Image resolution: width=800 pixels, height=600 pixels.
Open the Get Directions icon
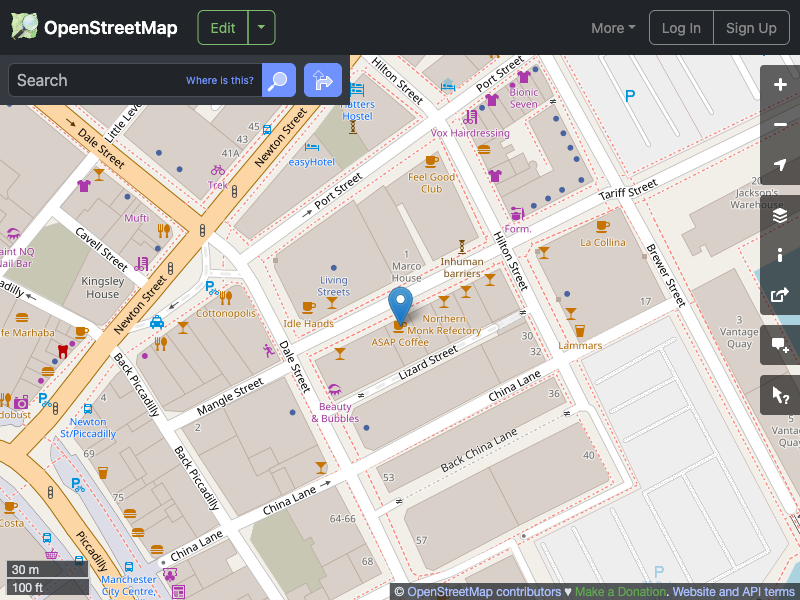pyautogui.click(x=322, y=80)
